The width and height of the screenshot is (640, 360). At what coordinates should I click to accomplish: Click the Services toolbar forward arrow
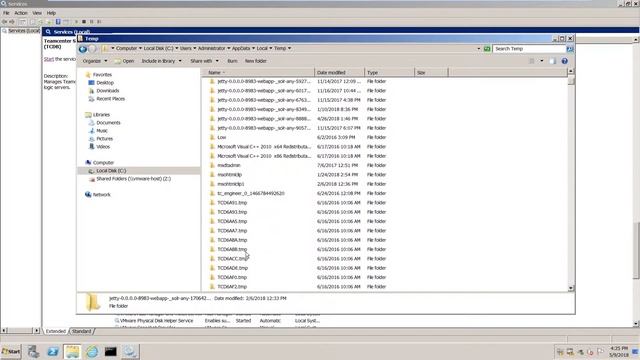click(x=12, y=22)
